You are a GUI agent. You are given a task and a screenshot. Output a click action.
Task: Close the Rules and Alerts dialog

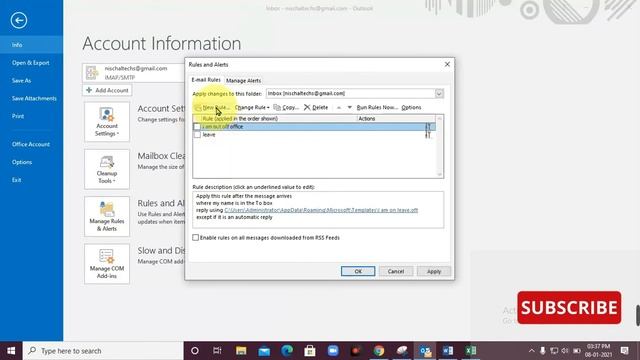pyautogui.click(x=447, y=64)
